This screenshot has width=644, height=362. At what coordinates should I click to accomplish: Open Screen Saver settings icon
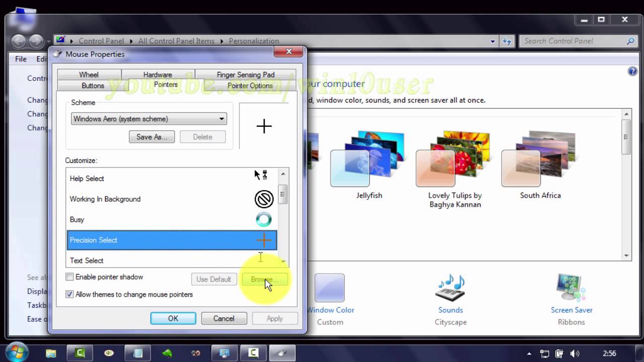(x=571, y=288)
